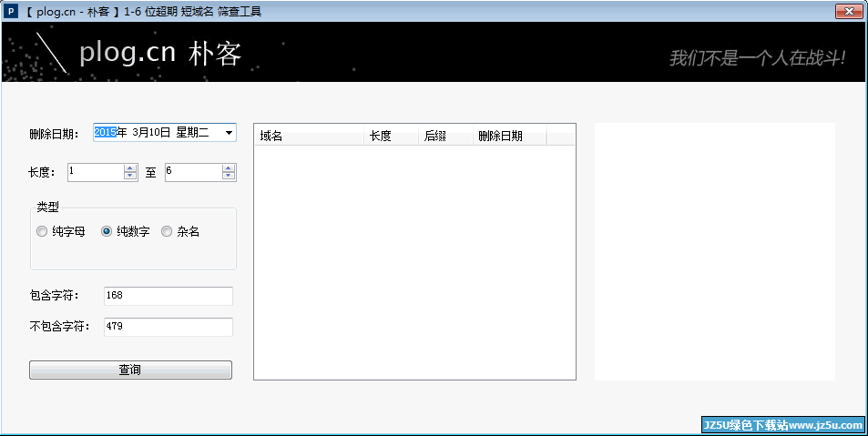This screenshot has height=436, width=868.
Task: Decrease minimum 长度 value with down arrow
Action: (x=130, y=176)
